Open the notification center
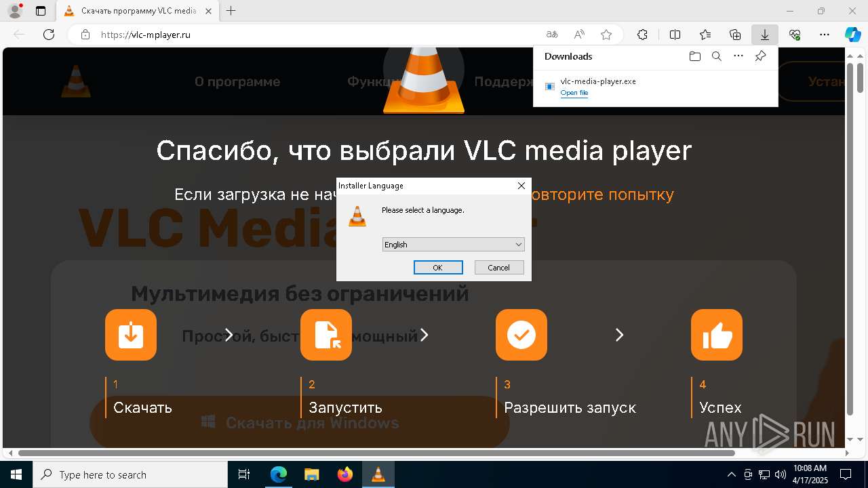868x488 pixels. tap(846, 474)
